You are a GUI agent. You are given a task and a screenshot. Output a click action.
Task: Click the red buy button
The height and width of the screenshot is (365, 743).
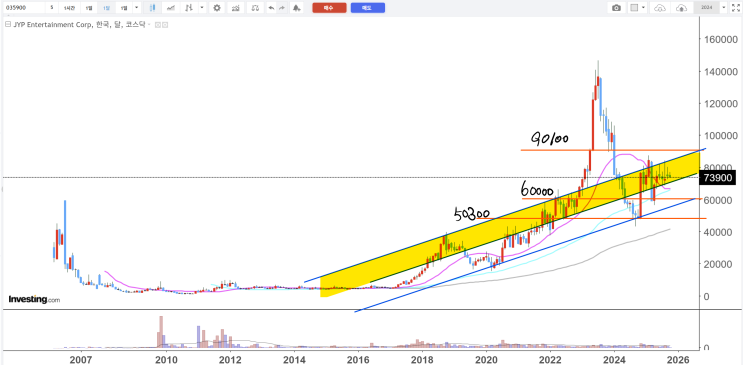(329, 8)
